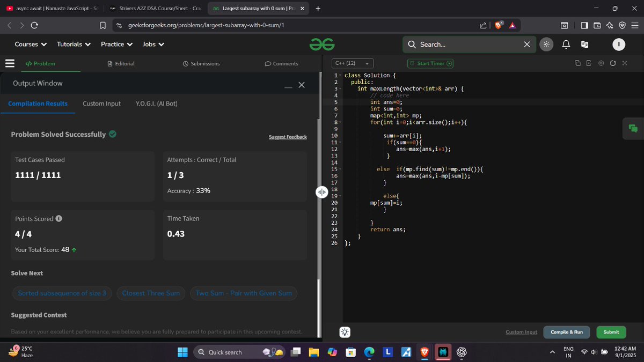Copy code using the editor copy icon

(577, 63)
